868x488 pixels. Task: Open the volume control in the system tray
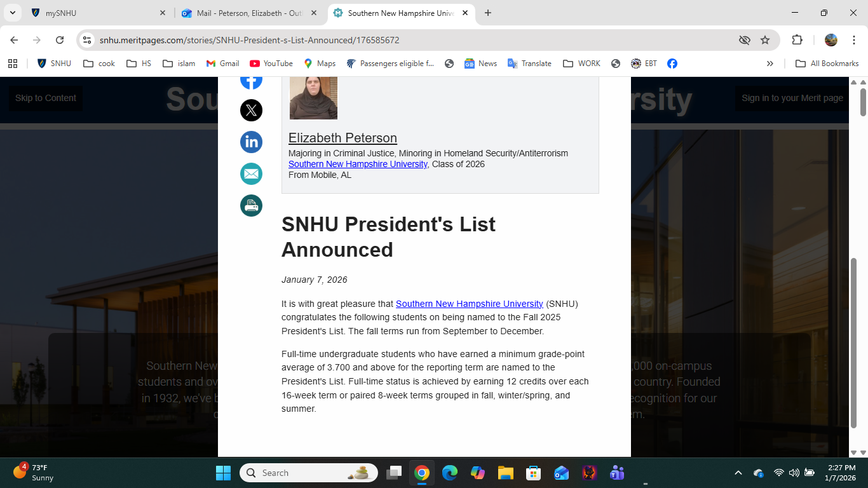click(x=794, y=473)
